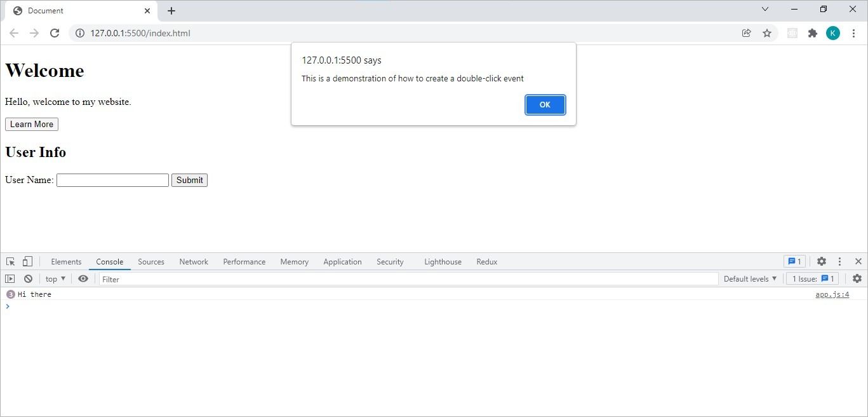Switch to the Memory tab
This screenshot has width=868, height=417.
[x=295, y=262]
